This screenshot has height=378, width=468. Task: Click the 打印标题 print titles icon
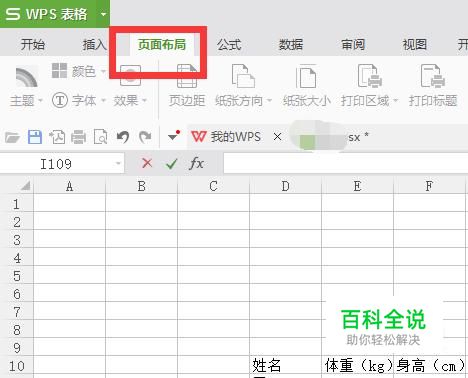click(433, 76)
